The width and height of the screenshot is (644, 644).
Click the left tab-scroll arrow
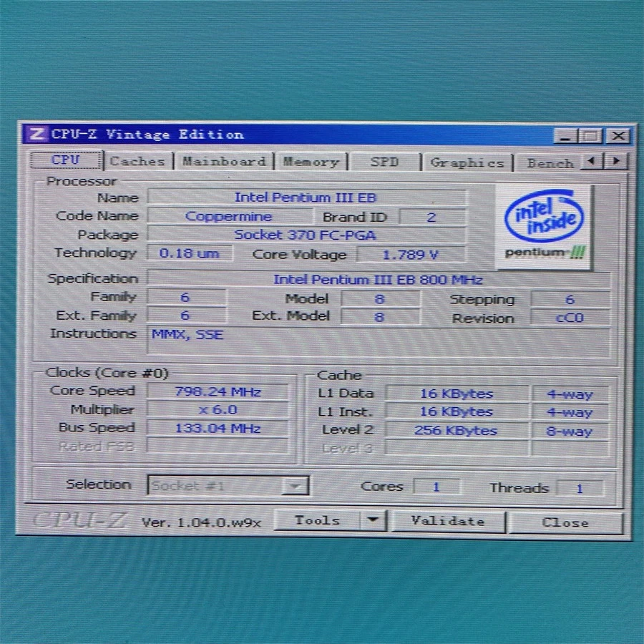point(592,162)
